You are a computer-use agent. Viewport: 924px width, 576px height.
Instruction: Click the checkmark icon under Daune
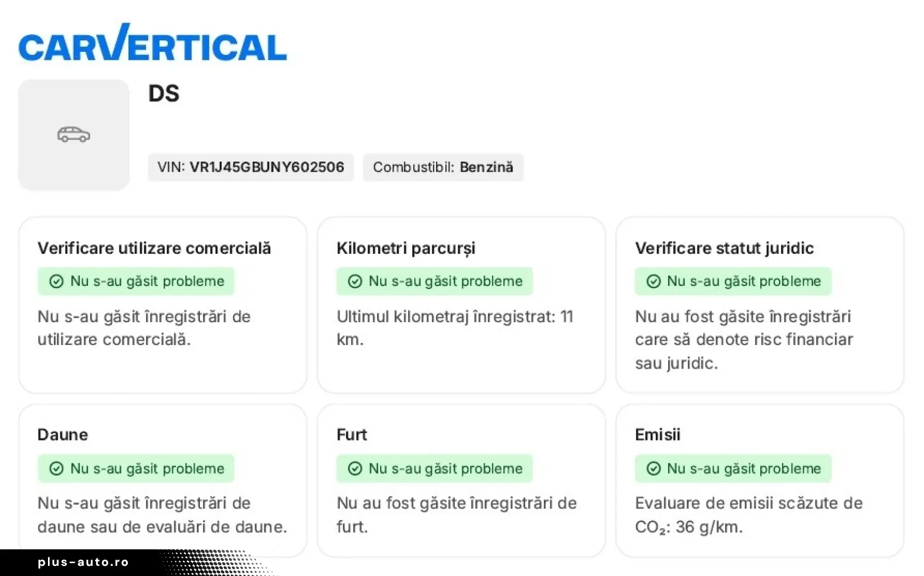tap(56, 469)
